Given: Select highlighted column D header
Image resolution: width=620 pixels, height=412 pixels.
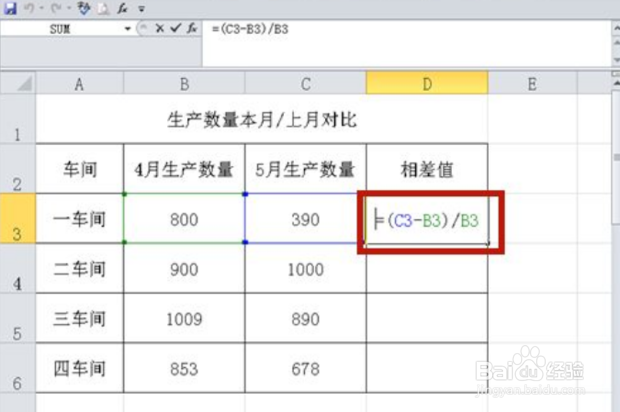Looking at the screenshot, I should click(x=427, y=83).
